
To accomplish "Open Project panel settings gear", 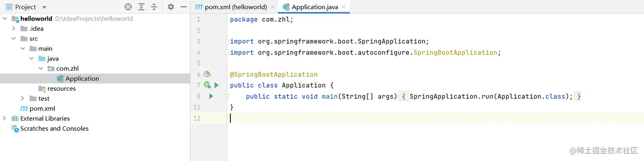I will click(171, 7).
